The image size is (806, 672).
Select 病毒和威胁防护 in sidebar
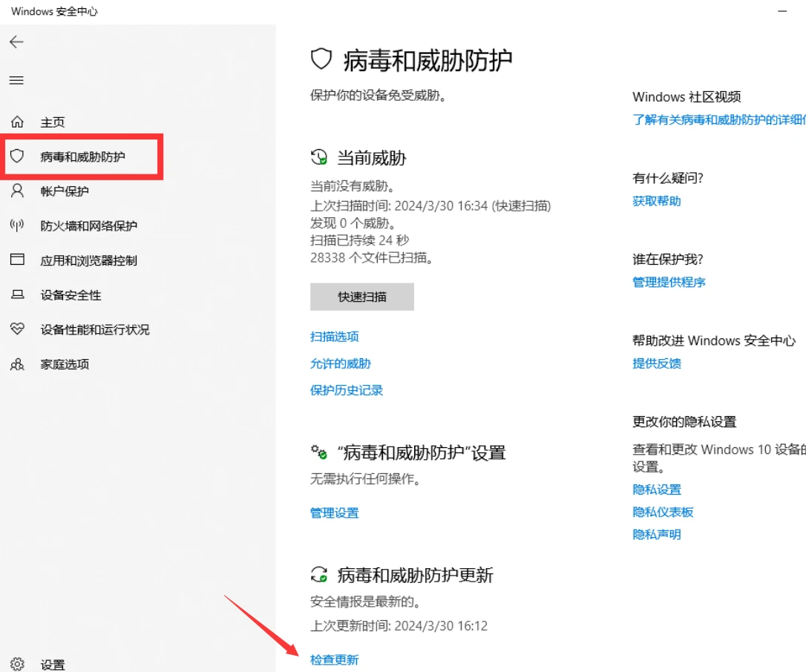82,157
